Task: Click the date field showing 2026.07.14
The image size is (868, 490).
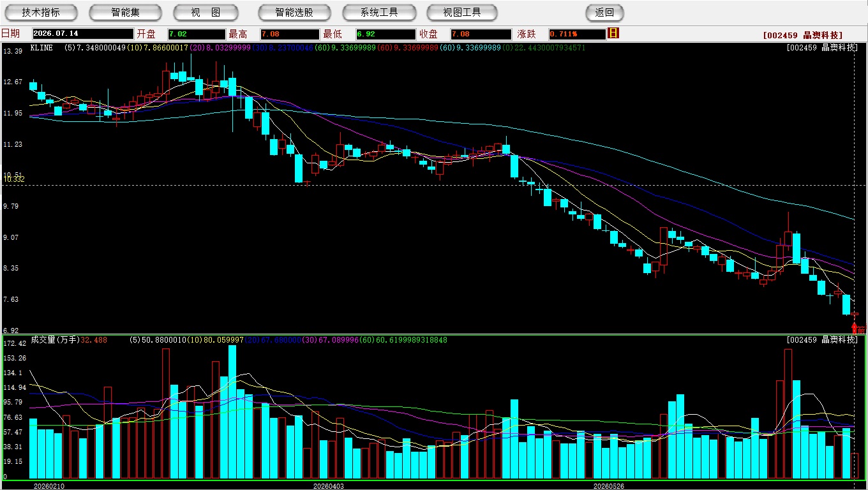Action: [x=83, y=34]
